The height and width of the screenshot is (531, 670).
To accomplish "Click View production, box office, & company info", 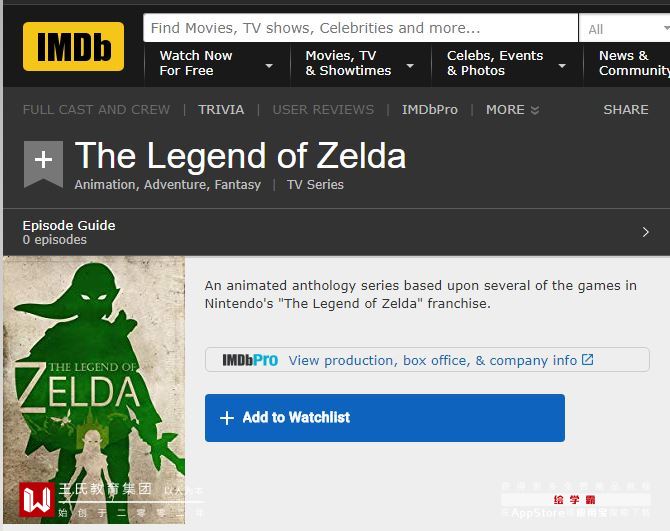I will 432,360.
